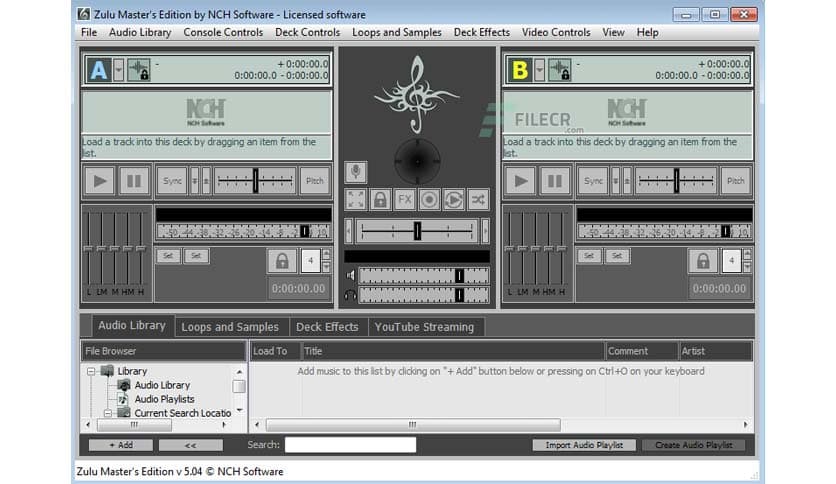Click Deck A pitch down arrow button
This screenshot has height=484, width=836.
pos(195,181)
